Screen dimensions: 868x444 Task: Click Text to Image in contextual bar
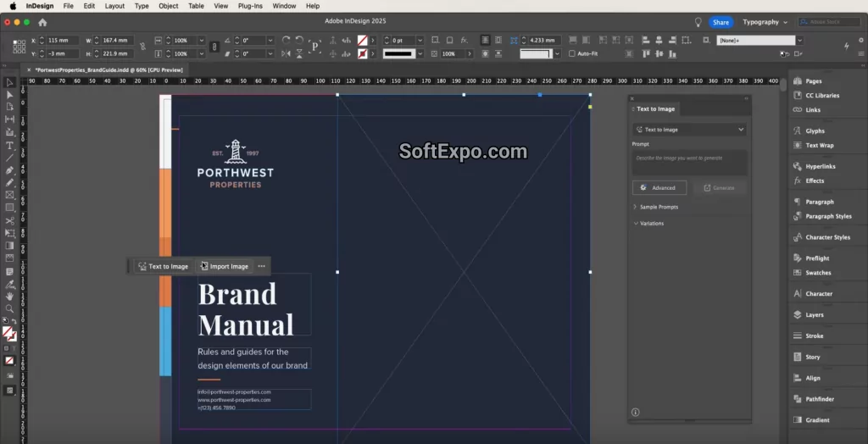(x=164, y=266)
